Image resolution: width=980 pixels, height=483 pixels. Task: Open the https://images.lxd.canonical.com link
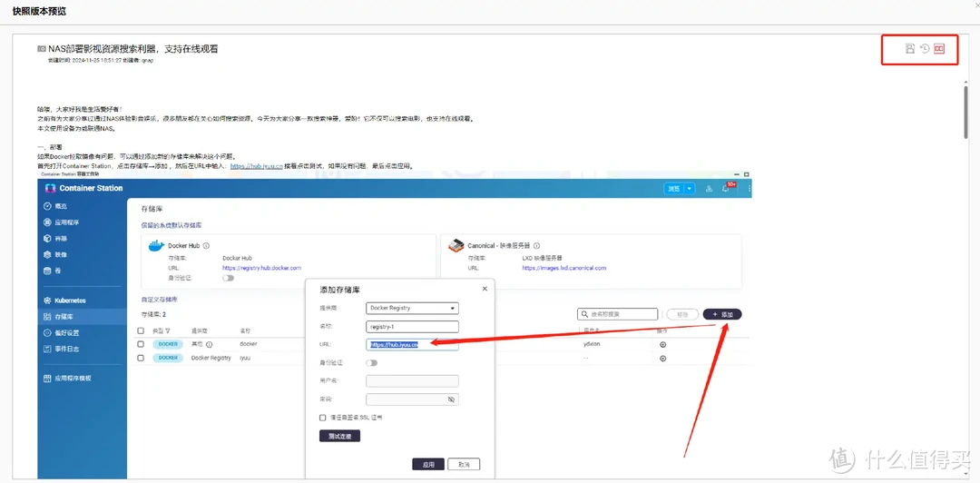(x=564, y=268)
